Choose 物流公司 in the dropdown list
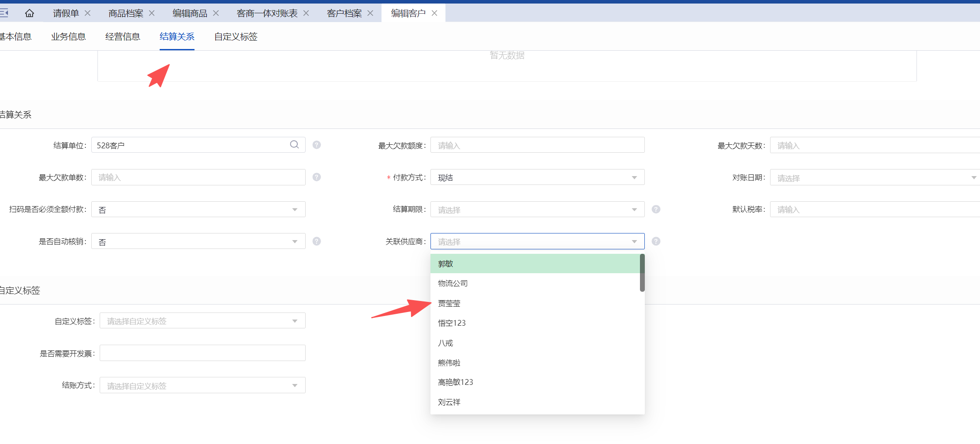 (x=453, y=283)
